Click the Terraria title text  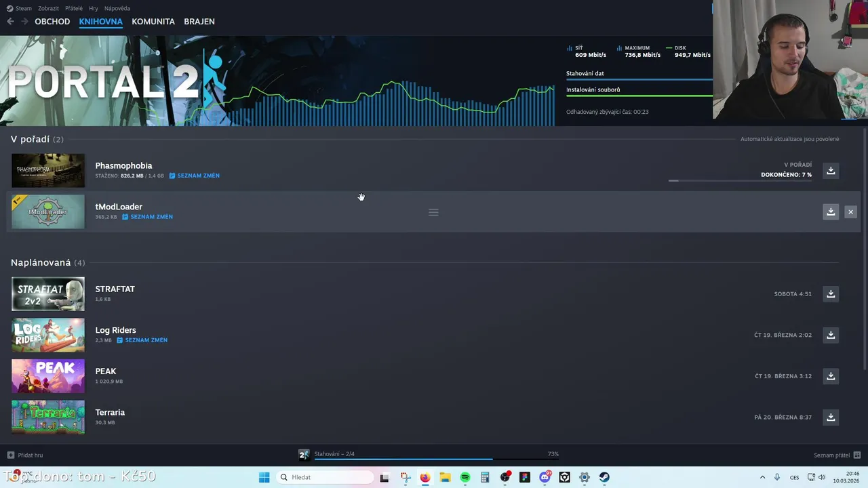pyautogui.click(x=110, y=412)
